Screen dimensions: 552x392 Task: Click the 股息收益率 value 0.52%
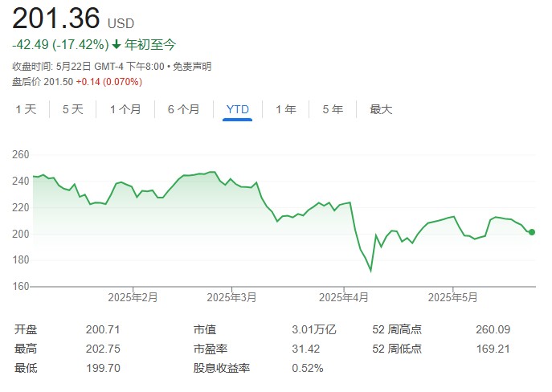(307, 368)
